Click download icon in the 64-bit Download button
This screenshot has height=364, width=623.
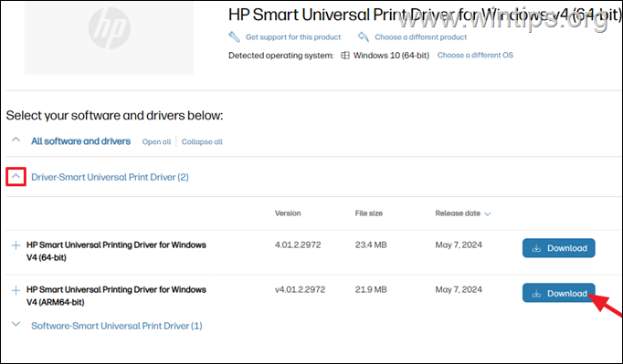[x=536, y=248]
